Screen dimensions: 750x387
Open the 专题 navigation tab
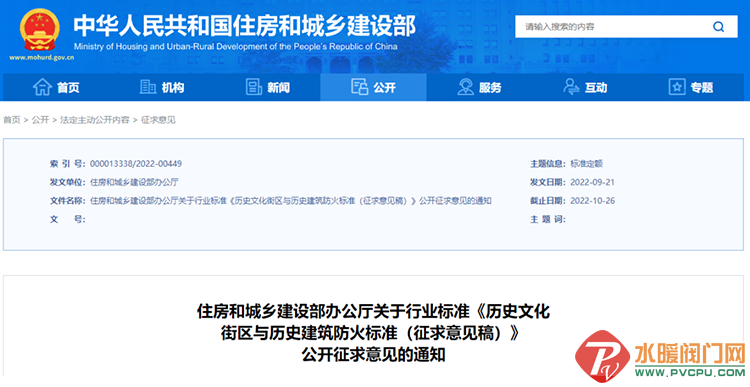(x=691, y=87)
